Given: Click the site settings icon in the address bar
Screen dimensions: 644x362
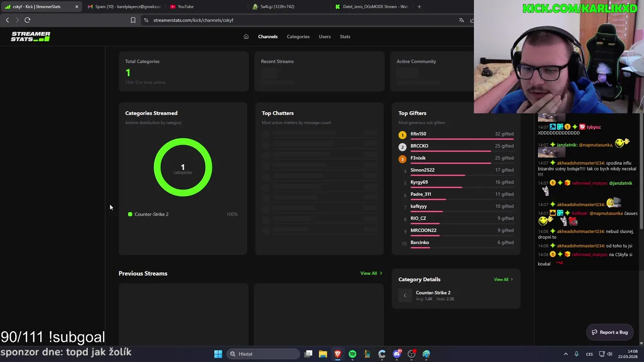Looking at the screenshot, I should (x=146, y=20).
